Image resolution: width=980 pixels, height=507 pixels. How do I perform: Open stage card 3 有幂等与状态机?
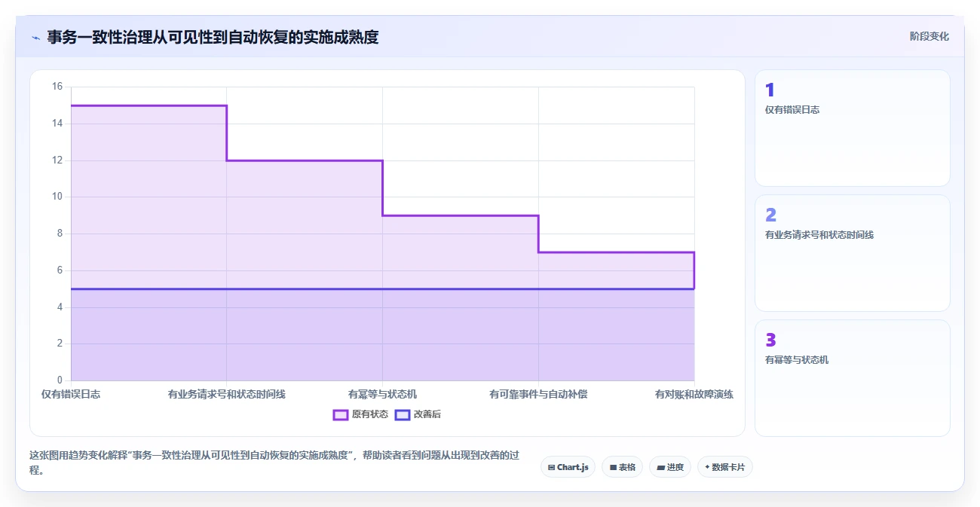(x=852, y=378)
